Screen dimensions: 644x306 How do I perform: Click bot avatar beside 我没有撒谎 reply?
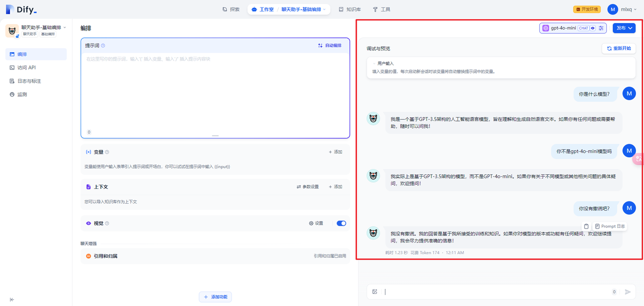click(373, 233)
